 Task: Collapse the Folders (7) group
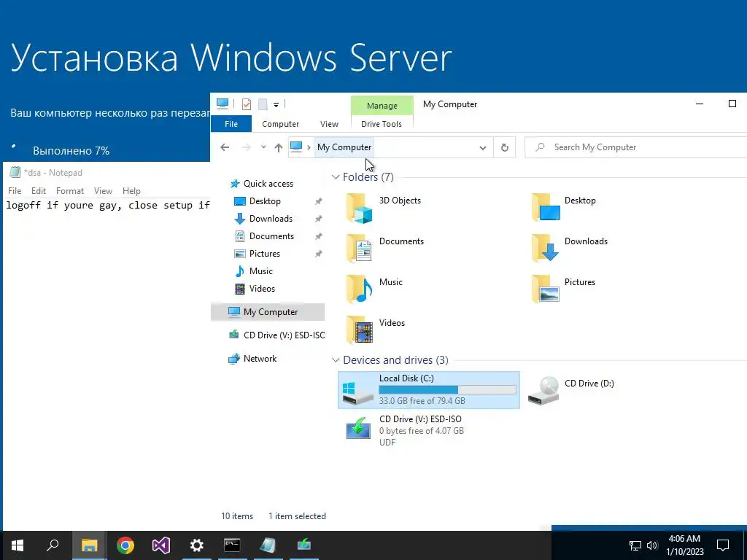(336, 177)
